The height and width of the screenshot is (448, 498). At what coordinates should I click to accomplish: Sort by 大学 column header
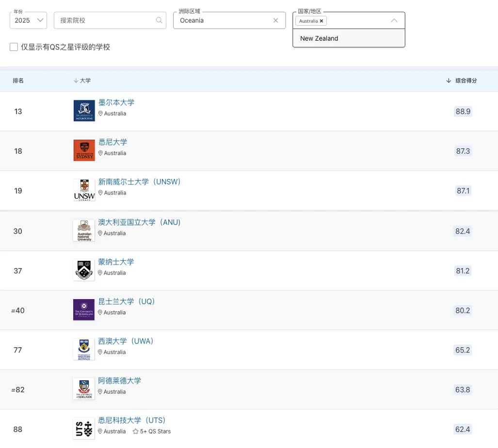tap(82, 80)
